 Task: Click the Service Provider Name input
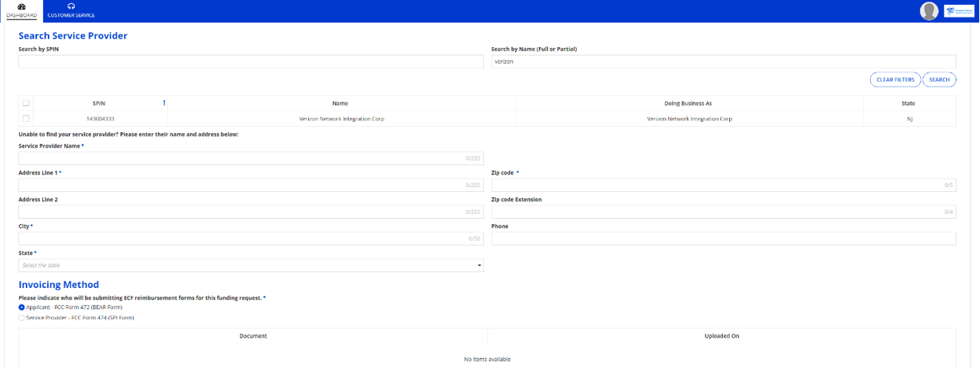tap(251, 158)
